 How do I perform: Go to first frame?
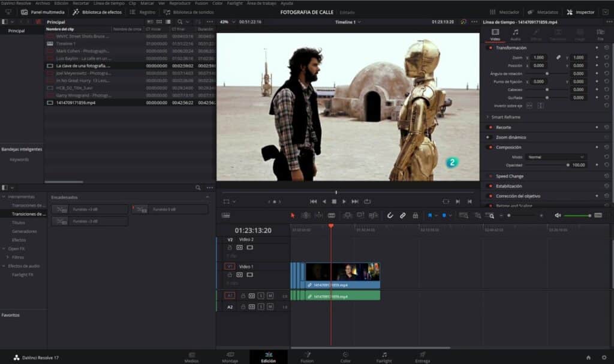click(x=313, y=201)
